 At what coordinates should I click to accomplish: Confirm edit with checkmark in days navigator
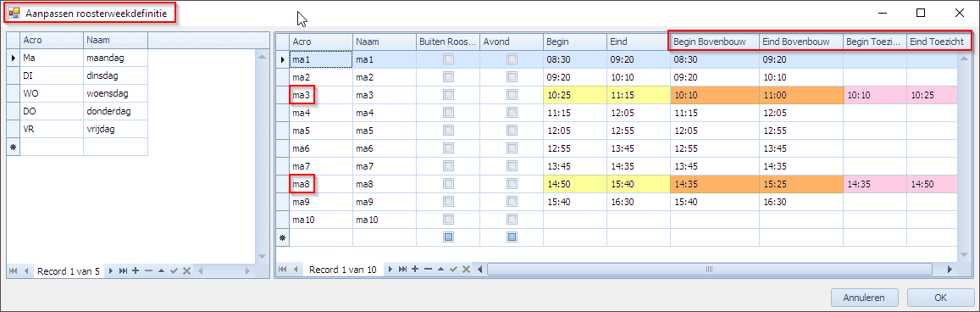pyautogui.click(x=174, y=270)
